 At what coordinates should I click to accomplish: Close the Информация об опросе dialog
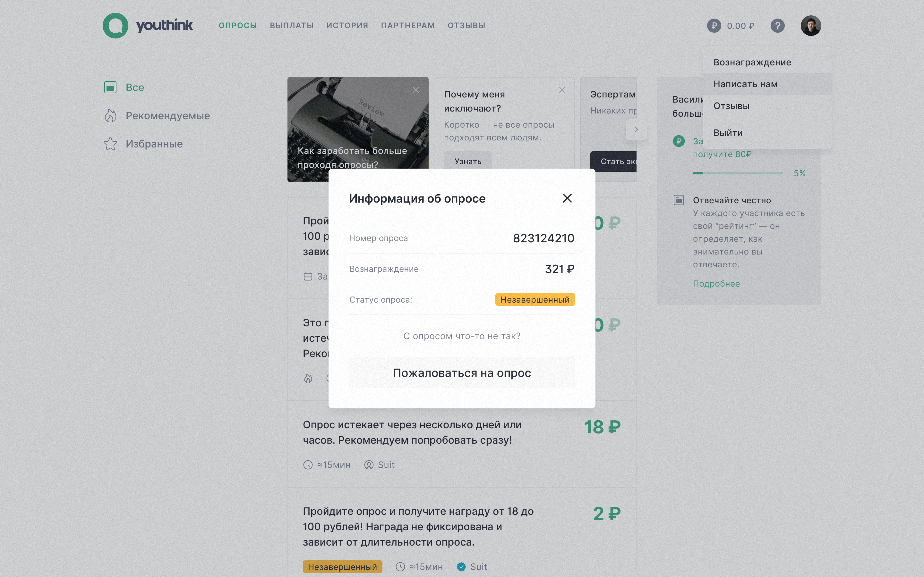click(567, 198)
